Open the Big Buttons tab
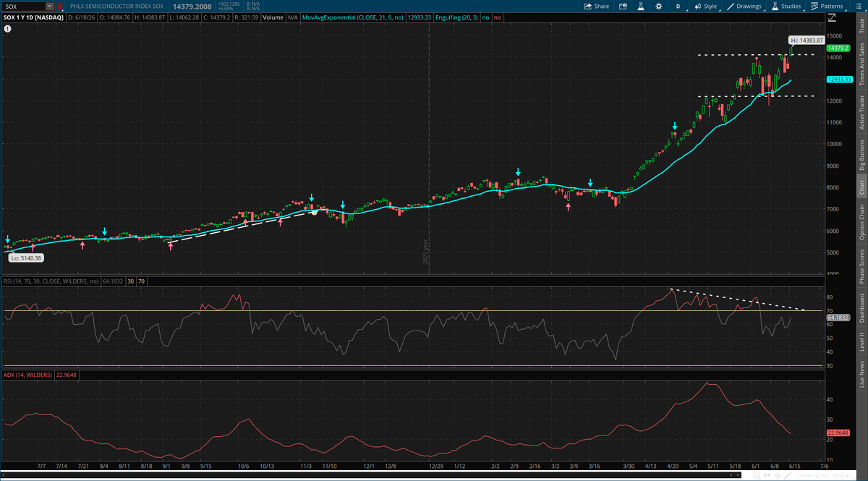This screenshot has width=868, height=481. click(861, 153)
